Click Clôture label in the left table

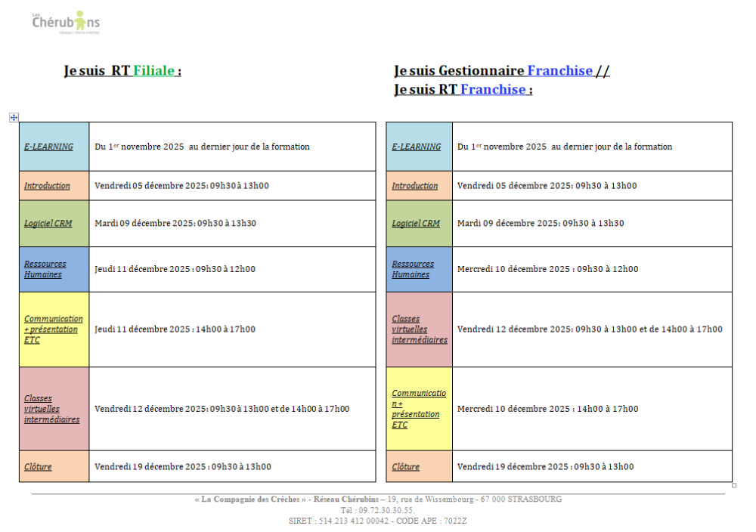[38, 467]
